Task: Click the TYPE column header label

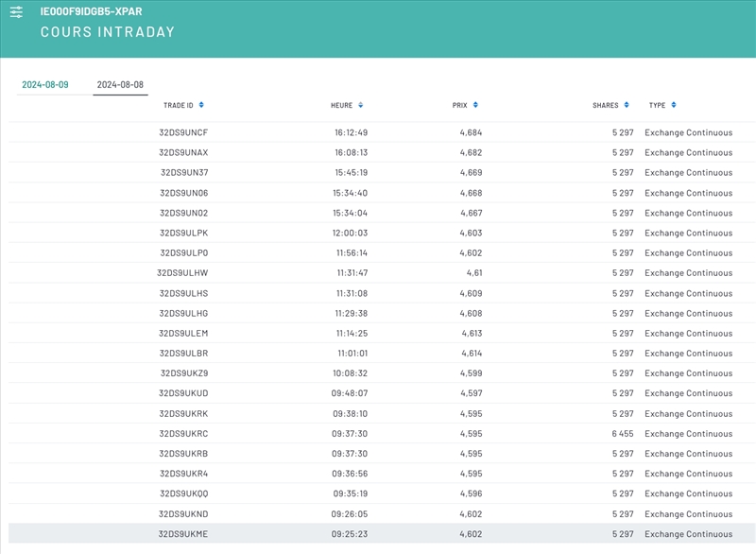Action: (657, 105)
